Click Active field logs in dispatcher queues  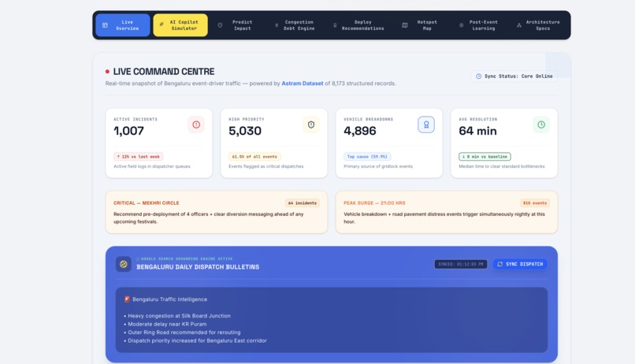click(152, 166)
